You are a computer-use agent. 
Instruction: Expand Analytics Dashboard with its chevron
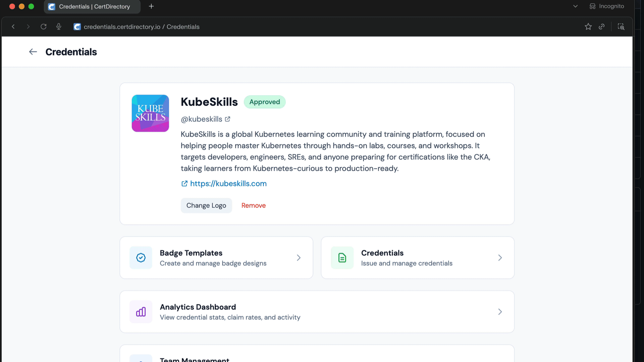tap(500, 312)
